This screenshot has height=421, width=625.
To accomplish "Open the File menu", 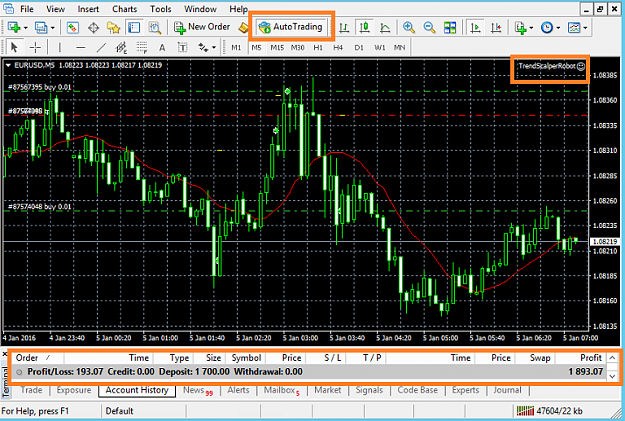I will (27, 9).
